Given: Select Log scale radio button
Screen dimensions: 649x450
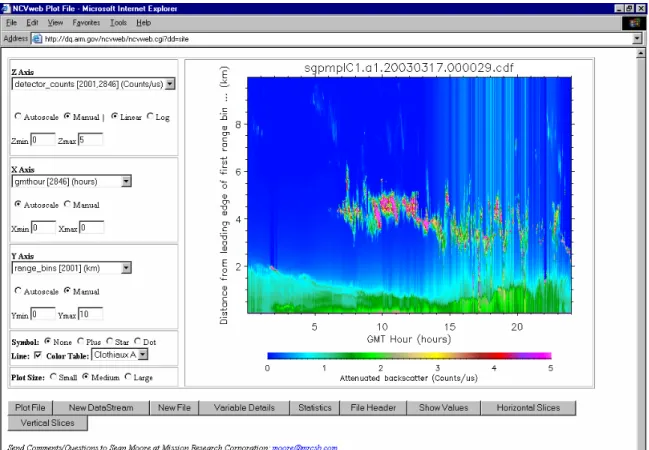Looking at the screenshot, I should click(x=150, y=116).
